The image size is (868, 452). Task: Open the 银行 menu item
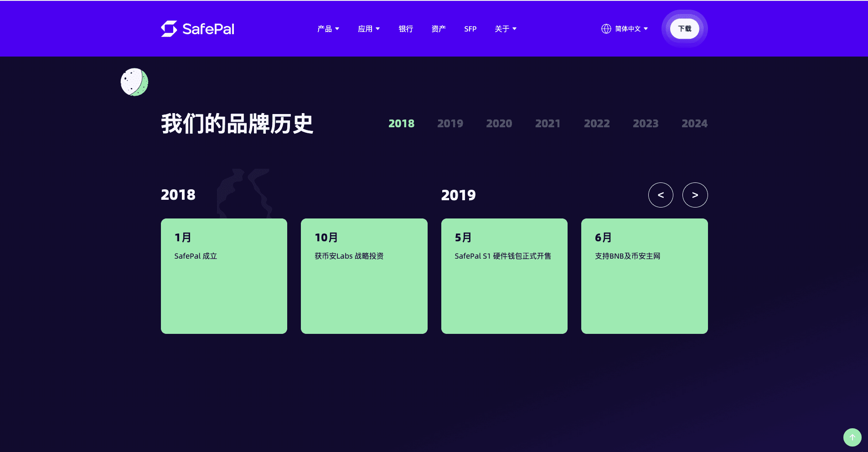click(406, 29)
